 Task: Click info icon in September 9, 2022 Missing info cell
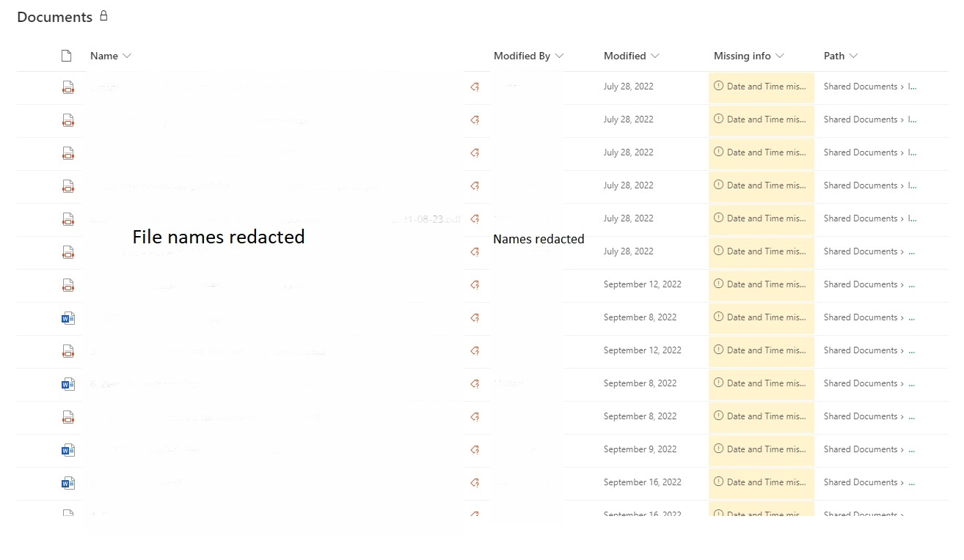click(719, 449)
